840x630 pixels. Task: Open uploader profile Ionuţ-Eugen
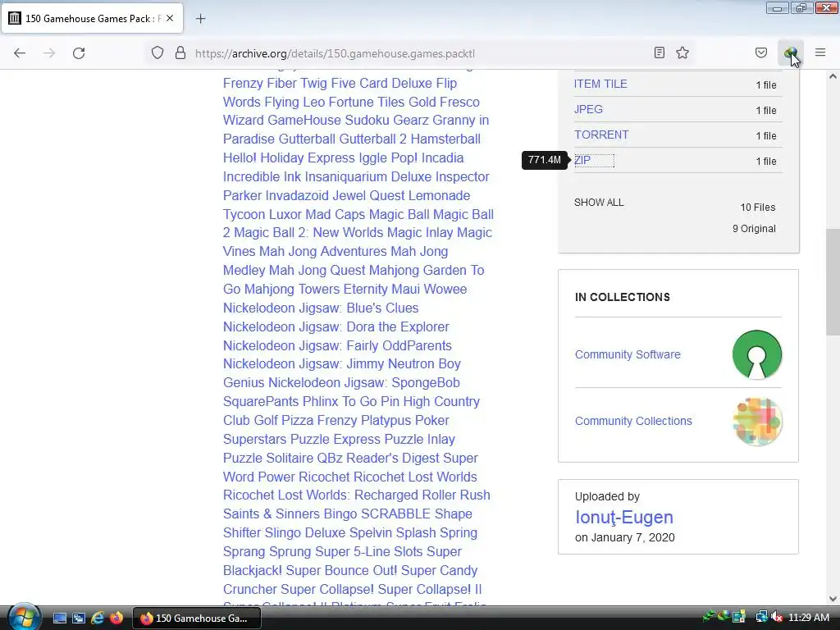[x=624, y=517]
